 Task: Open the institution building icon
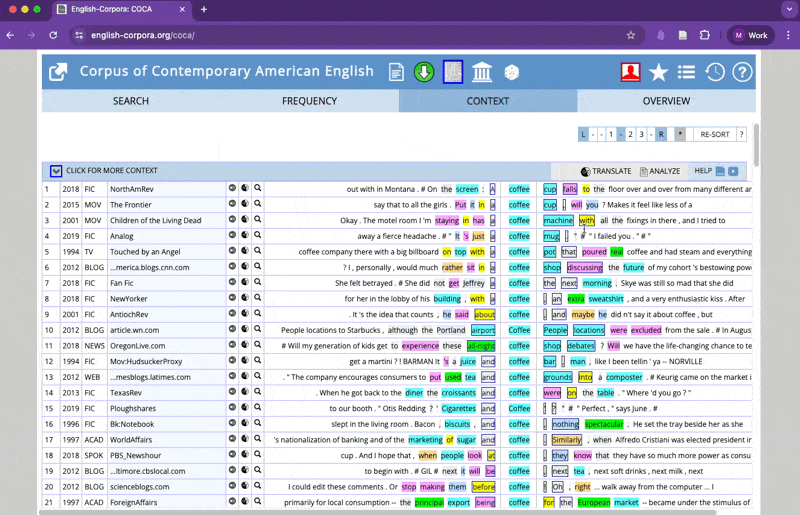(x=481, y=72)
